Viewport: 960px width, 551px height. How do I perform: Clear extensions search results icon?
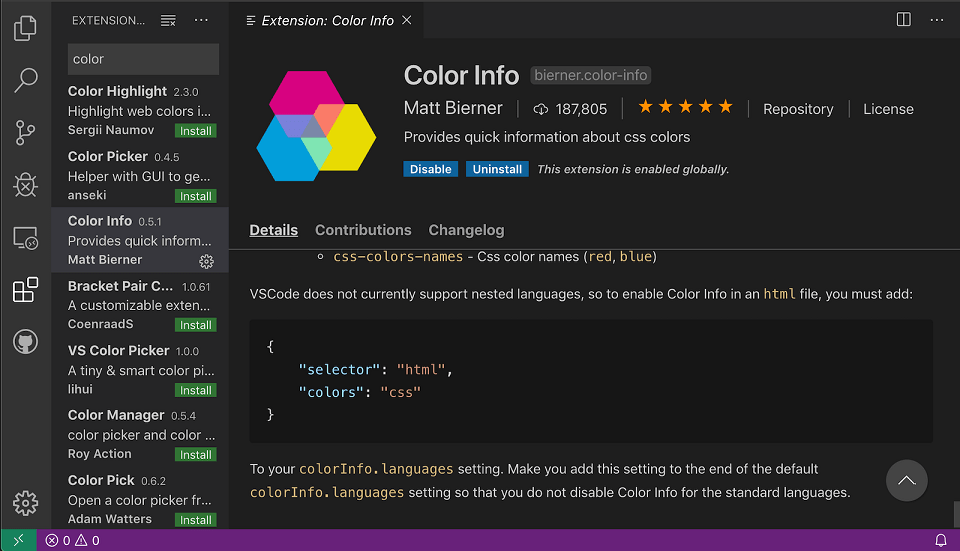[x=168, y=20]
